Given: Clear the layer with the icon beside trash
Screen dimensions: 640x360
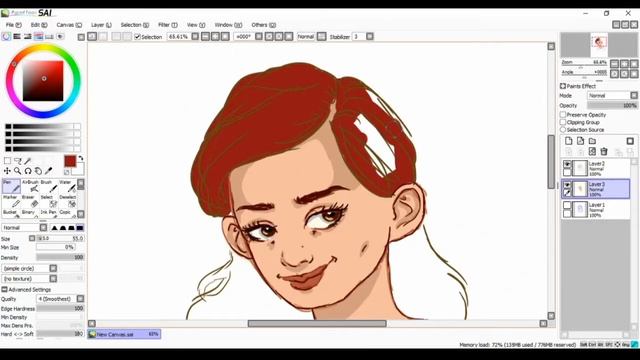Looking at the screenshot, I should tap(592, 152).
